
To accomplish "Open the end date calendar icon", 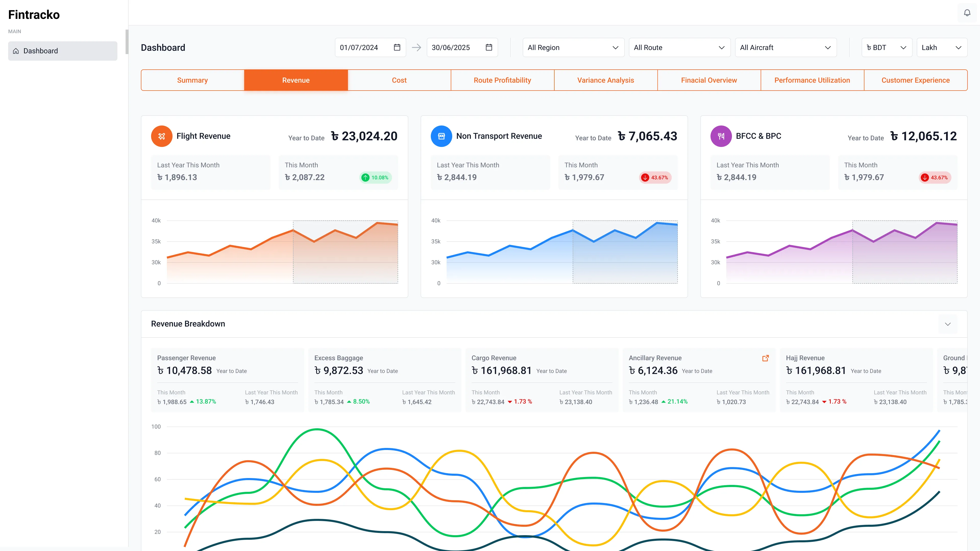I will [489, 47].
